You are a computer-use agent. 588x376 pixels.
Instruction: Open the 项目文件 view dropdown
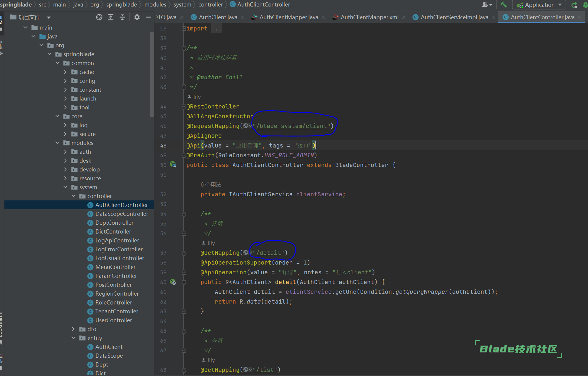click(x=49, y=17)
